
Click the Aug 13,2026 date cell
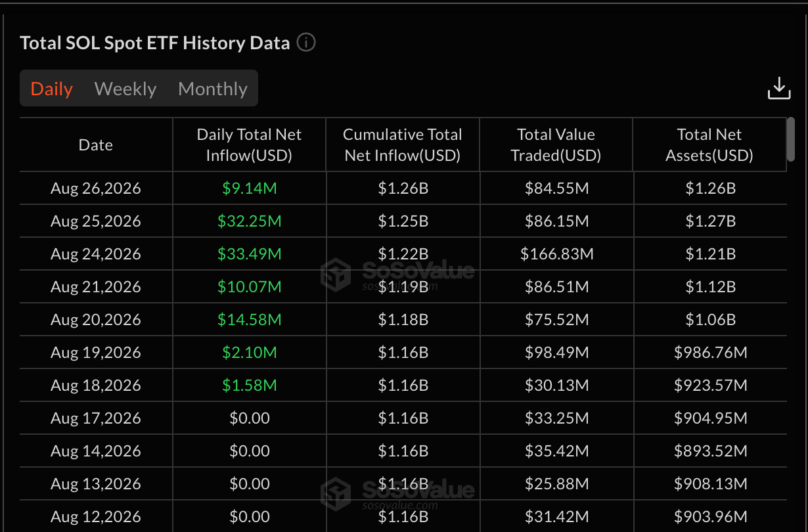click(96, 484)
